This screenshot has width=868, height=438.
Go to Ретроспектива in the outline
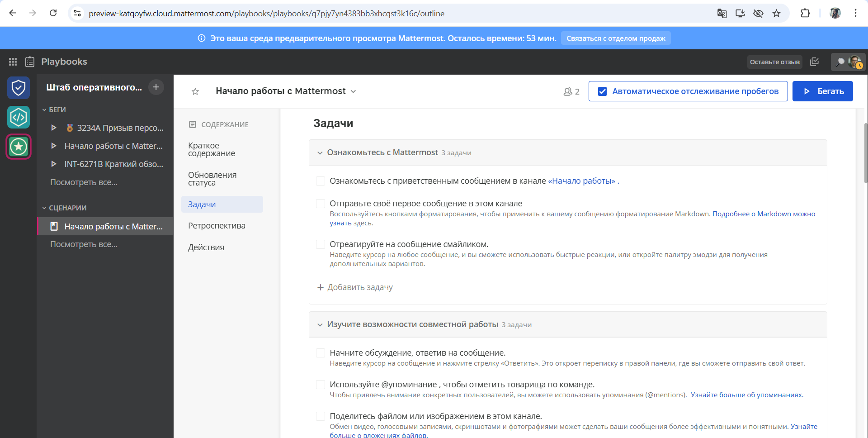[x=217, y=226]
